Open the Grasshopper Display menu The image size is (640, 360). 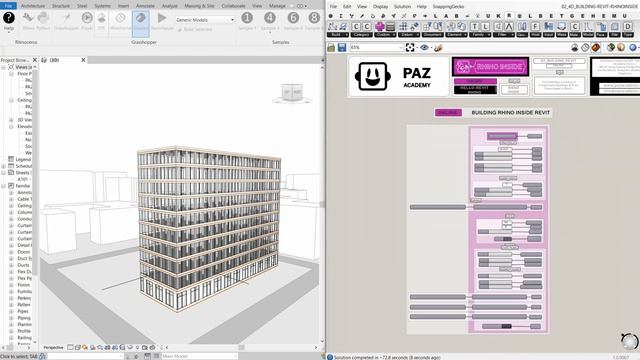(x=380, y=7)
